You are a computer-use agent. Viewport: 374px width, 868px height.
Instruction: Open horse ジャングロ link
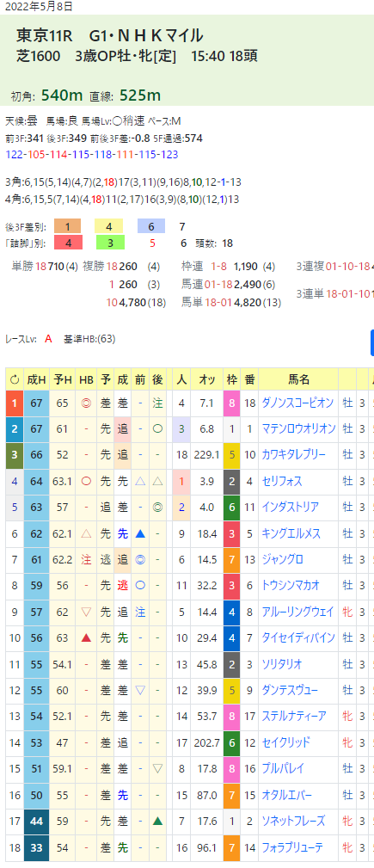tap(282, 560)
